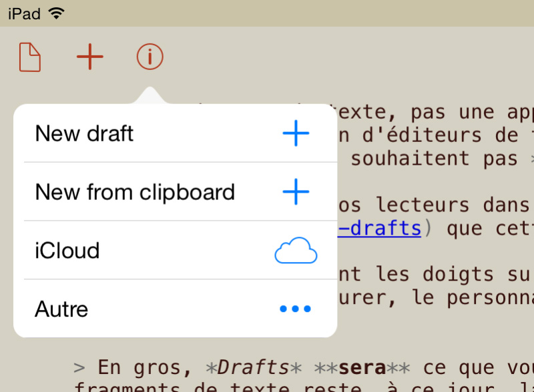The height and width of the screenshot is (392, 534).
Task: Tap the word "d'éditeurs" in the editor
Action: pos(422,135)
